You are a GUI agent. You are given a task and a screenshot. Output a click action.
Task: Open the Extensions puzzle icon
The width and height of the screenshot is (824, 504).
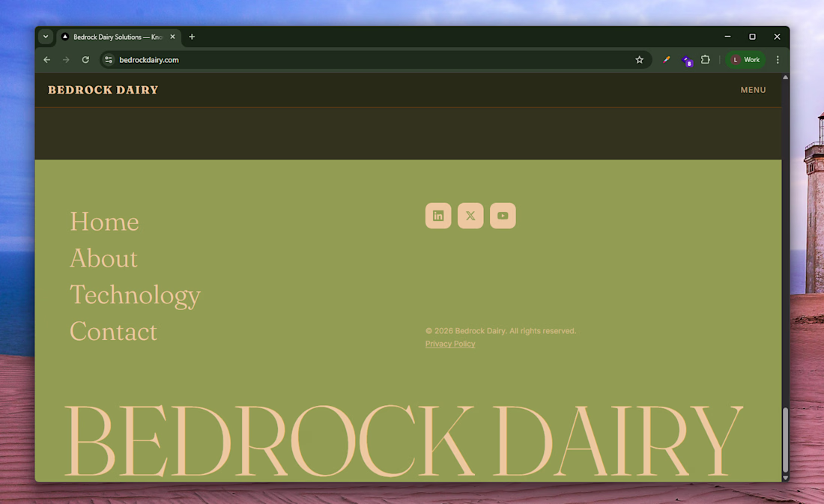(705, 60)
